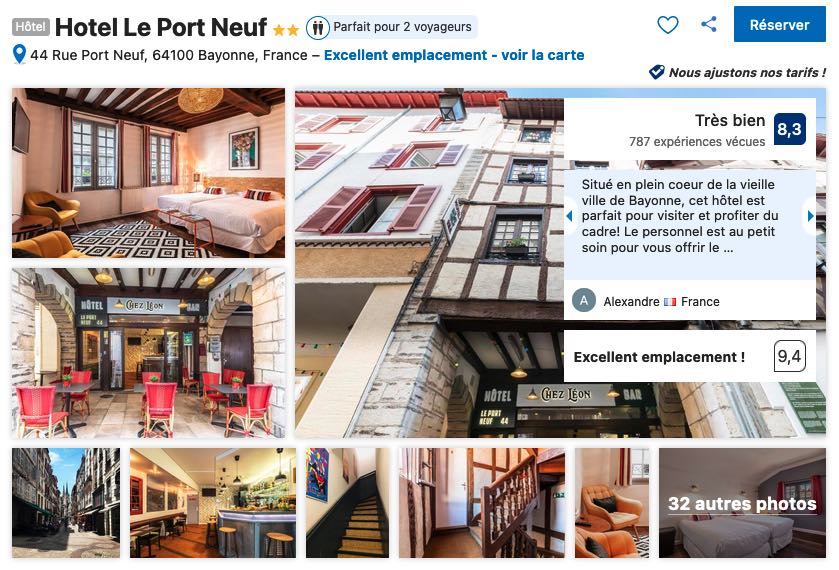This screenshot has height=570, width=839.
Task: Click Nous ajustons nos tarifs link
Action: (x=747, y=72)
